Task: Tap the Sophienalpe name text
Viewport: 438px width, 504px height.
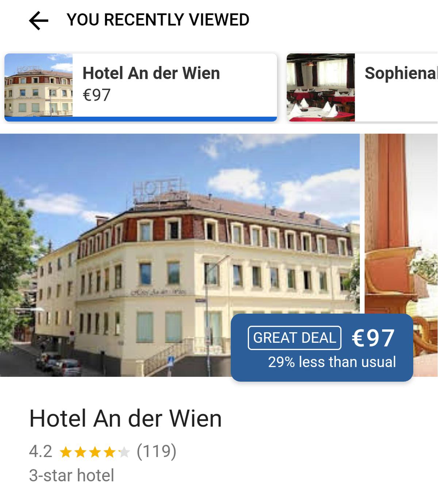Action: click(401, 73)
